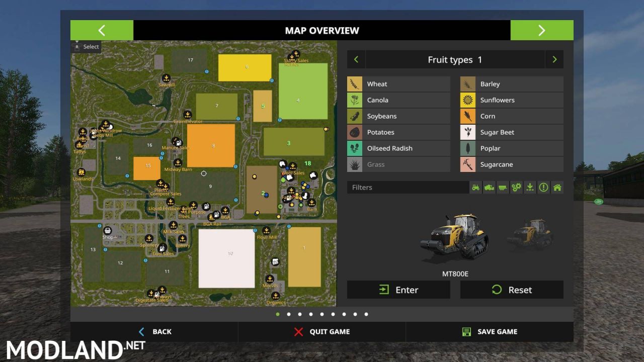Click the BGA map icon
Viewport: 644px width, 362px height.
pyautogui.click(x=225, y=211)
